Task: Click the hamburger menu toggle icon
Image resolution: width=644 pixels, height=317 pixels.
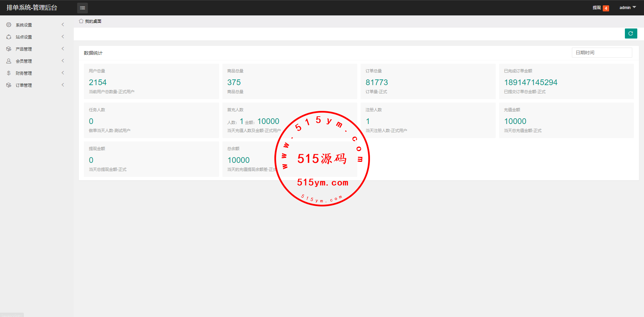Action: pos(83,8)
